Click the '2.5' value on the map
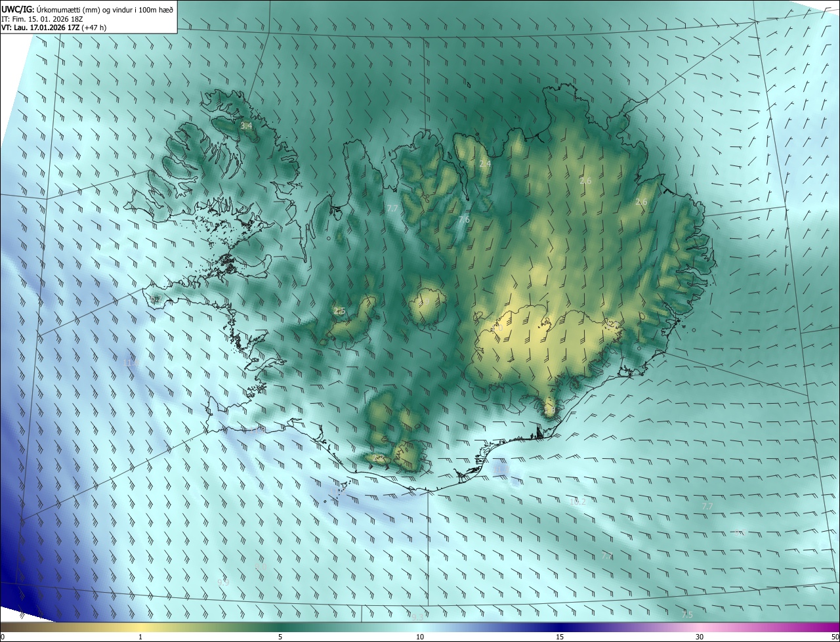Viewport: 840px width, 642px height. [339, 311]
